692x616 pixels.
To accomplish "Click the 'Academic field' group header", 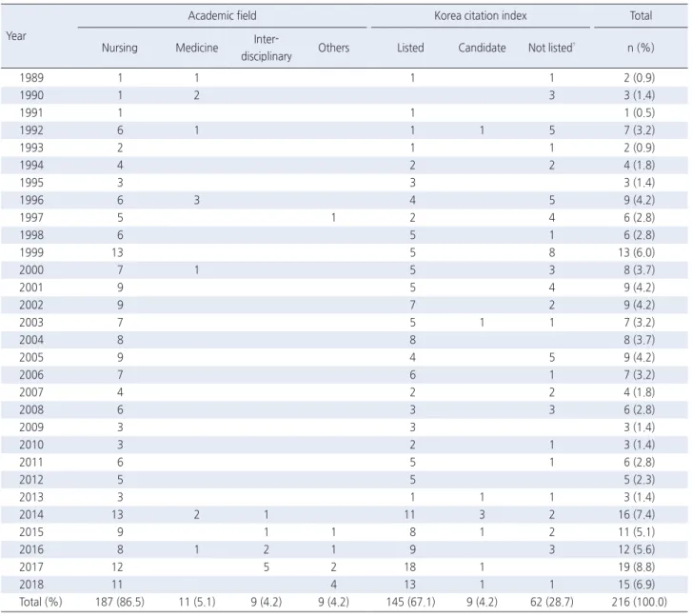I will pos(222,16).
